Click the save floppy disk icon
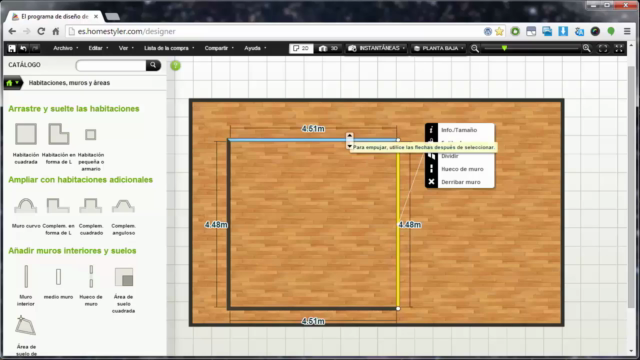Image resolution: width=640 pixels, height=360 pixels. click(x=12, y=48)
